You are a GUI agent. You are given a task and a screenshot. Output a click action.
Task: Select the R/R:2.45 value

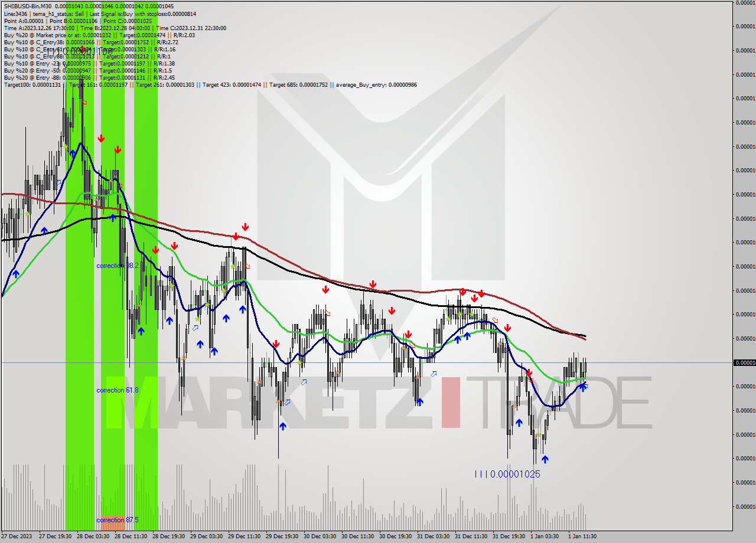pyautogui.click(x=165, y=77)
